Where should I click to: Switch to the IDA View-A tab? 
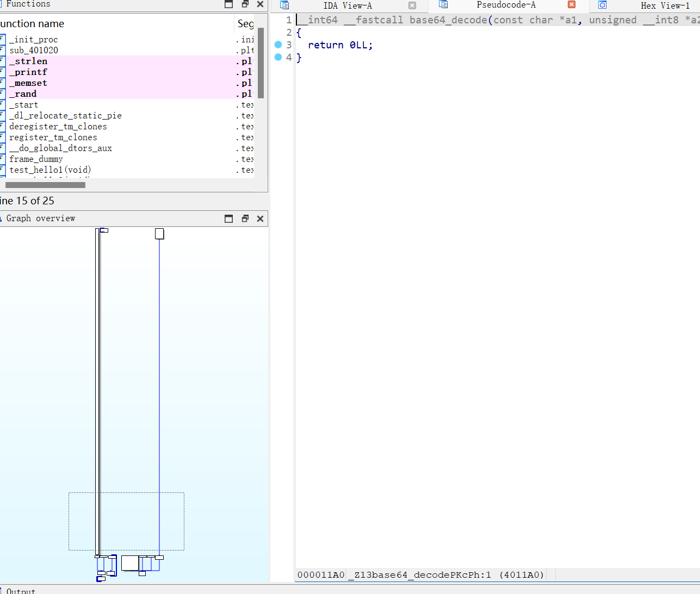347,5
